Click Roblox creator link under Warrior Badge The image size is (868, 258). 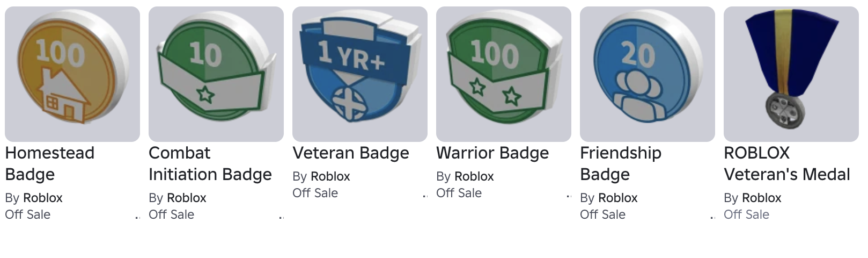(474, 176)
